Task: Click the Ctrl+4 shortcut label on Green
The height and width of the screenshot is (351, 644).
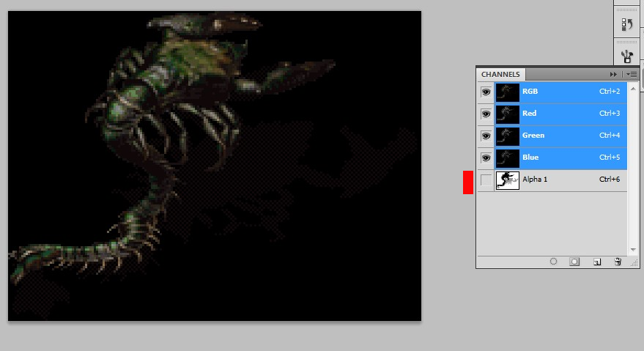Action: pyautogui.click(x=610, y=136)
